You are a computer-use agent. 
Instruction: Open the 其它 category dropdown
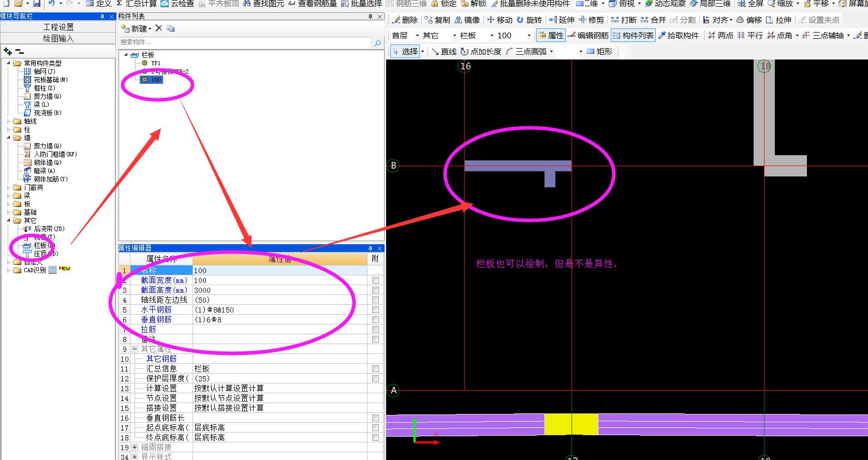pyautogui.click(x=454, y=35)
